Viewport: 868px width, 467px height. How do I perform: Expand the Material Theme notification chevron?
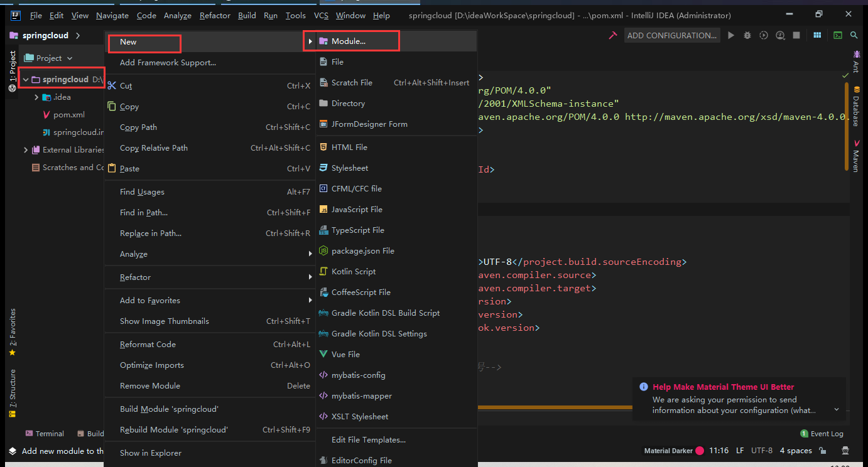tap(837, 410)
